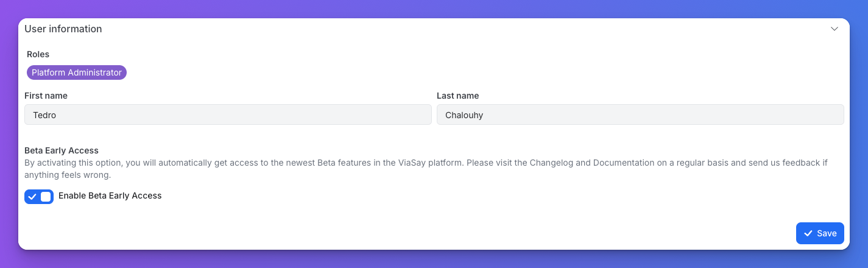
Task: Click the word Documentation in the description
Action: point(621,163)
